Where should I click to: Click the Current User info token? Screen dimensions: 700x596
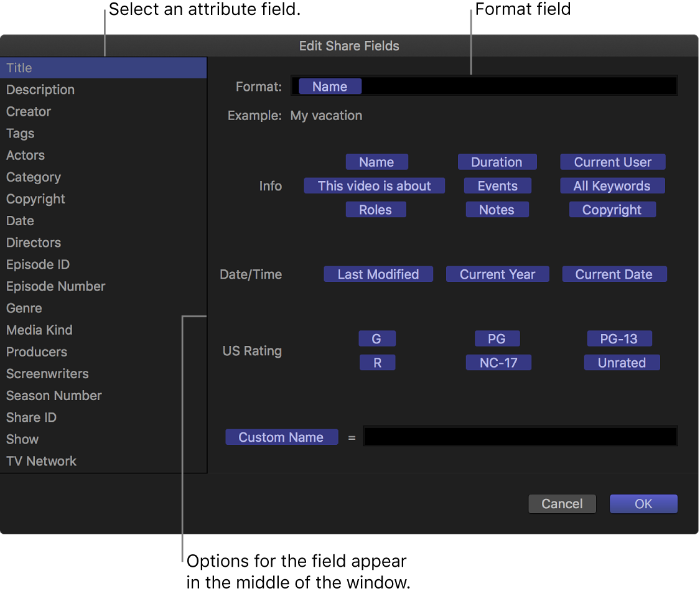click(x=612, y=162)
